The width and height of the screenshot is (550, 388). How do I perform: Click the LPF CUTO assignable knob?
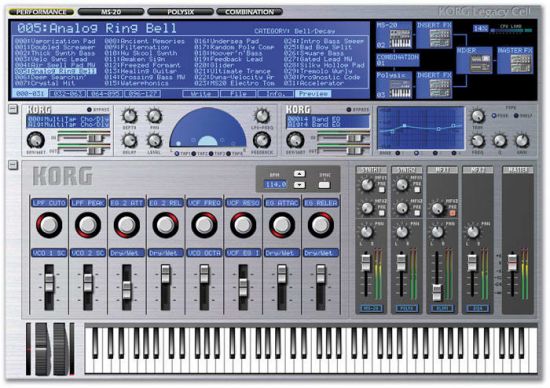click(49, 225)
